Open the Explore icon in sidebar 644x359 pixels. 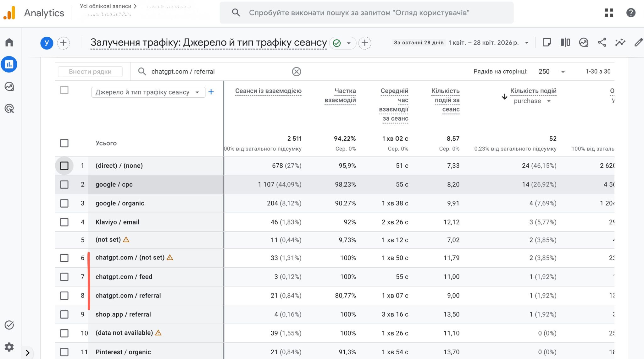[9, 86]
